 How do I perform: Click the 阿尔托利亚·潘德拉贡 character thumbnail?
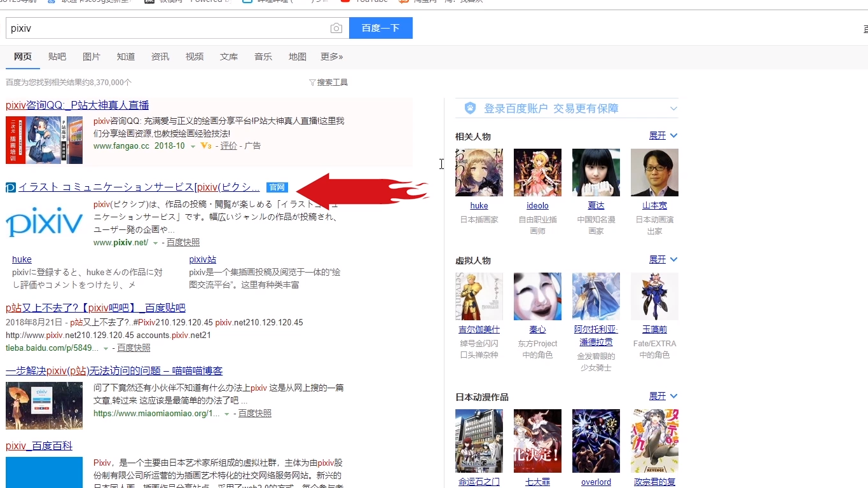pyautogui.click(x=596, y=296)
